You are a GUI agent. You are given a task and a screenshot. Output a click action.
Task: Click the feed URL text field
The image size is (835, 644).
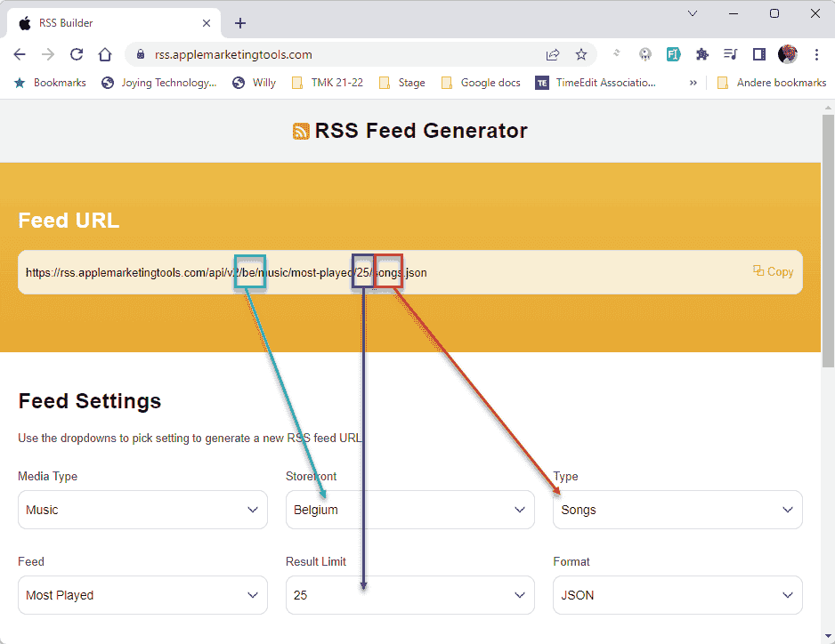click(410, 272)
